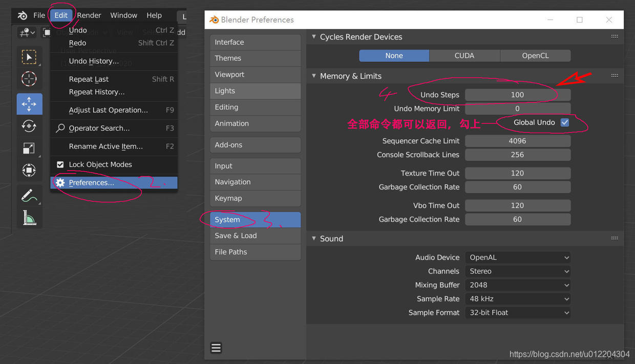This screenshot has height=364, width=635.
Task: Click the Undo Memory Limit field
Action: coord(518,109)
